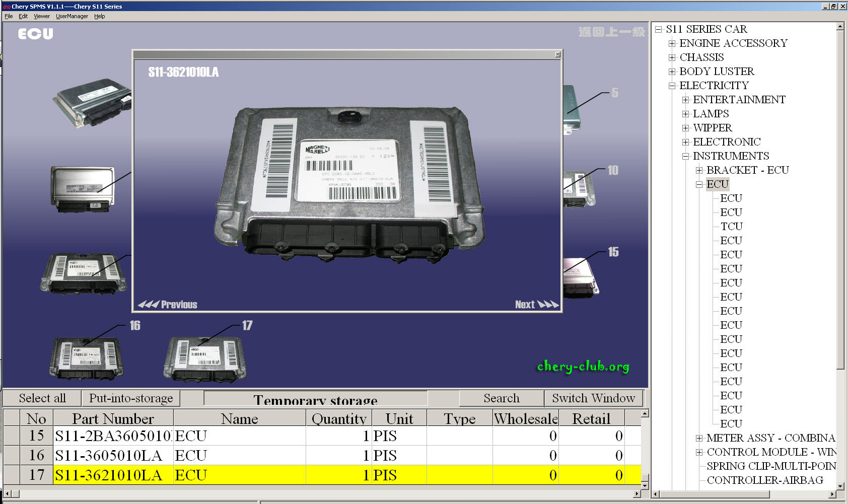Open the Edit menu
The image size is (848, 504).
point(23,16)
